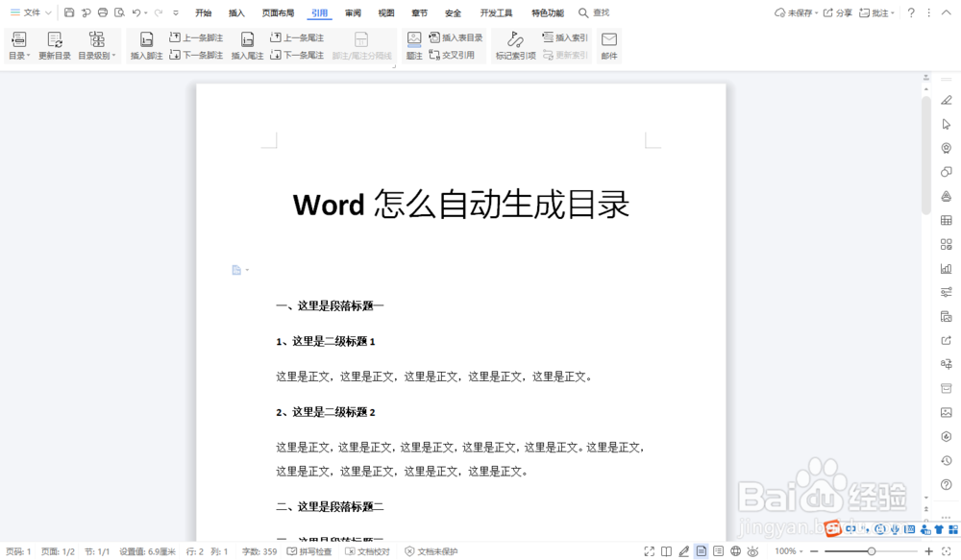Click the Undo arrow icon
The image size is (961, 560).
(x=136, y=12)
